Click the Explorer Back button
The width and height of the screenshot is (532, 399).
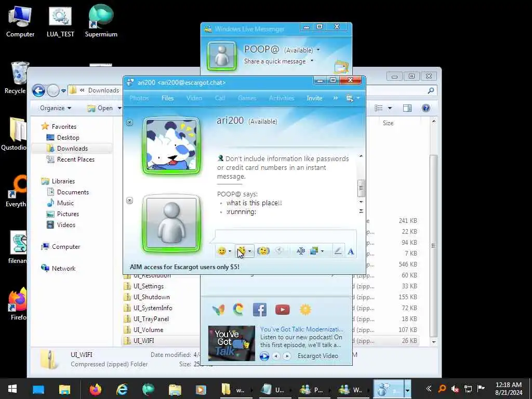38,90
